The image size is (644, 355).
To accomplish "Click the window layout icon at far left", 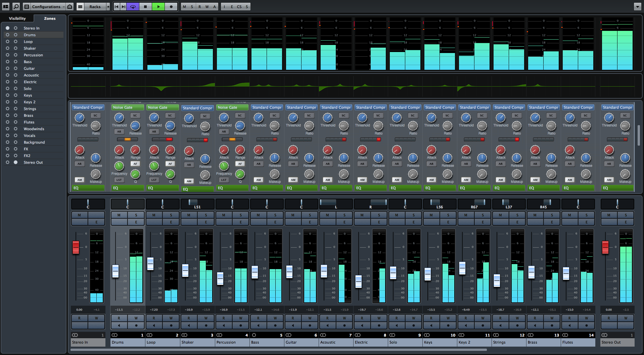I will pyautogui.click(x=6, y=7).
